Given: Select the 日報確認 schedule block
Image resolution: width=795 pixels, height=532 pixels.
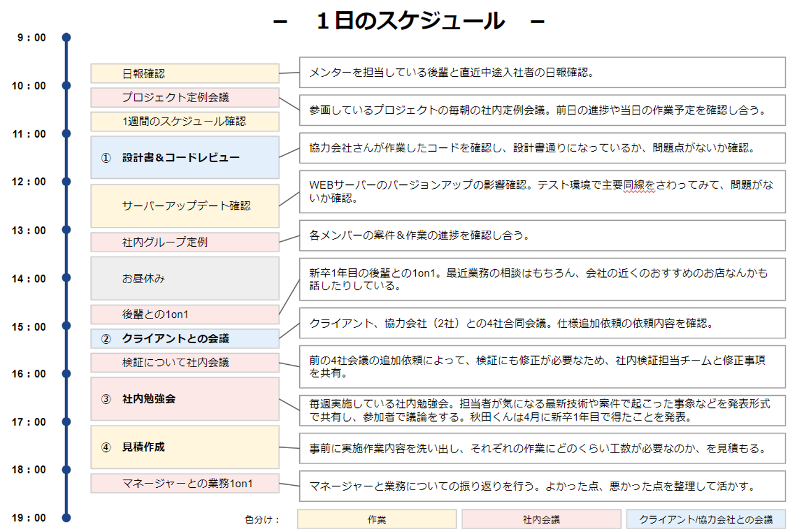Looking at the screenshot, I should (x=185, y=73).
